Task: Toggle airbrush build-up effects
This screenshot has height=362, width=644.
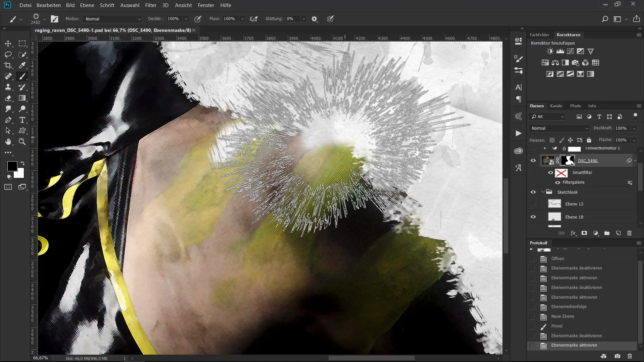Action: tap(254, 19)
